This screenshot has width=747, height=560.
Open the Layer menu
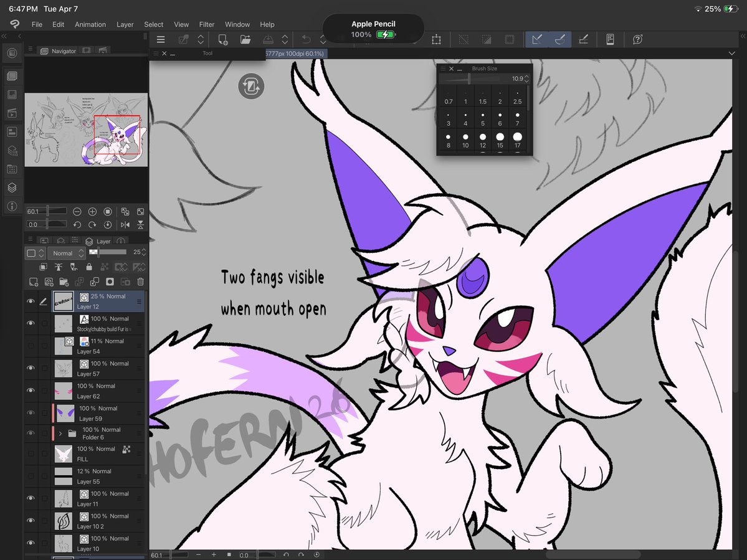[x=125, y=24]
